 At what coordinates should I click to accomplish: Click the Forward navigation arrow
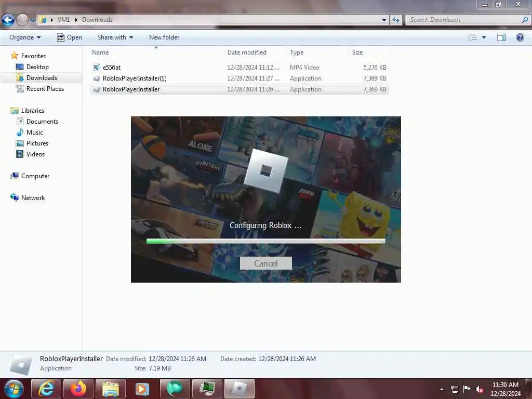pyautogui.click(x=22, y=20)
